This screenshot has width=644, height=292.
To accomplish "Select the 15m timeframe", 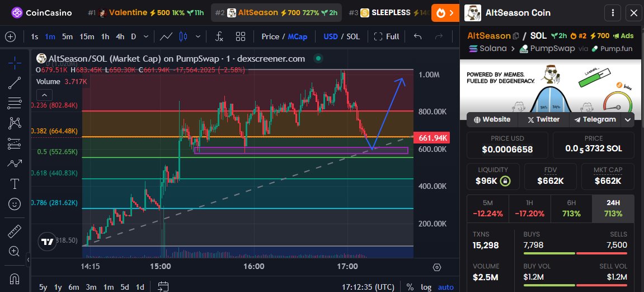I will tap(87, 36).
